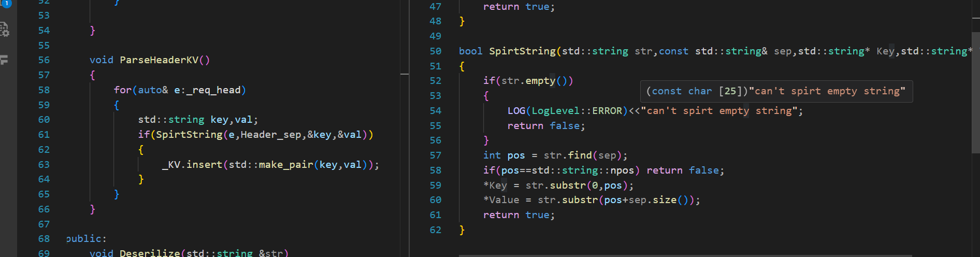Image resolution: width=980 pixels, height=257 pixels.
Task: Open the file-with-gear icon in activity bar
Action: click(x=5, y=30)
